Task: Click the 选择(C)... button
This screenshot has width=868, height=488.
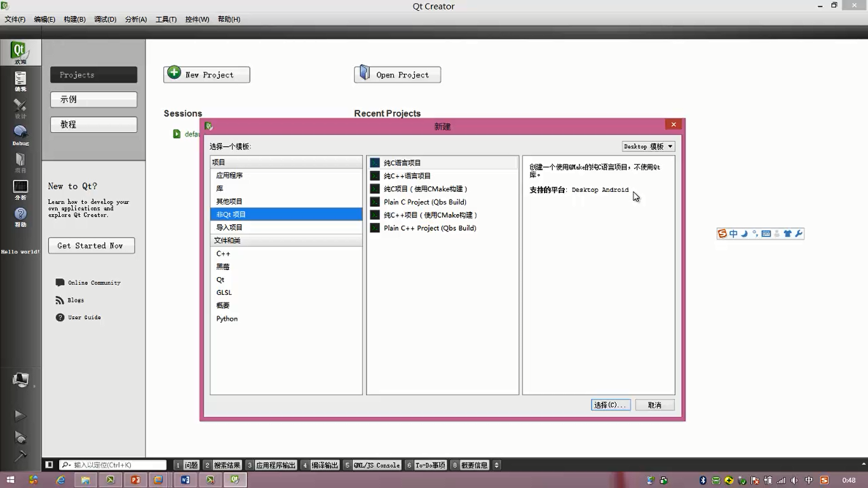Action: click(611, 405)
